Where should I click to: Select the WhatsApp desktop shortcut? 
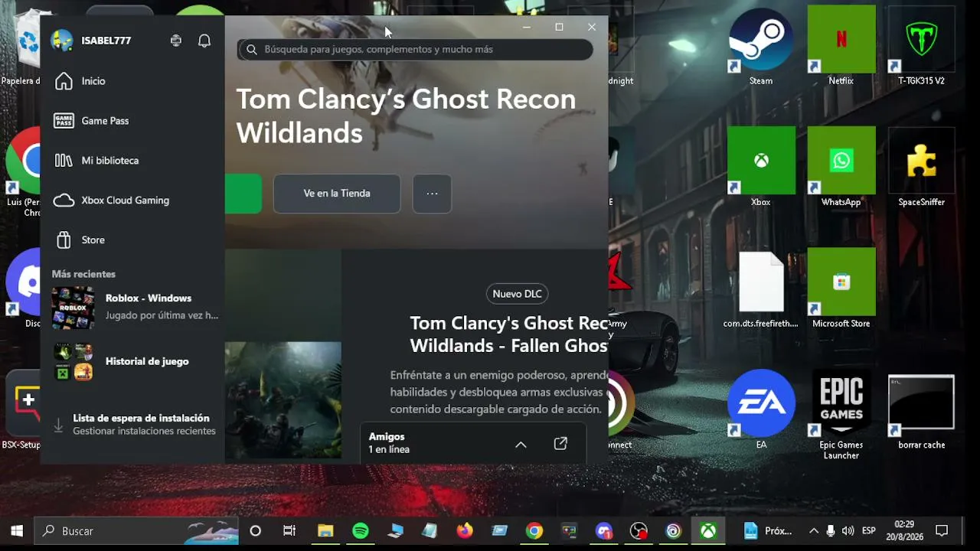coord(841,168)
